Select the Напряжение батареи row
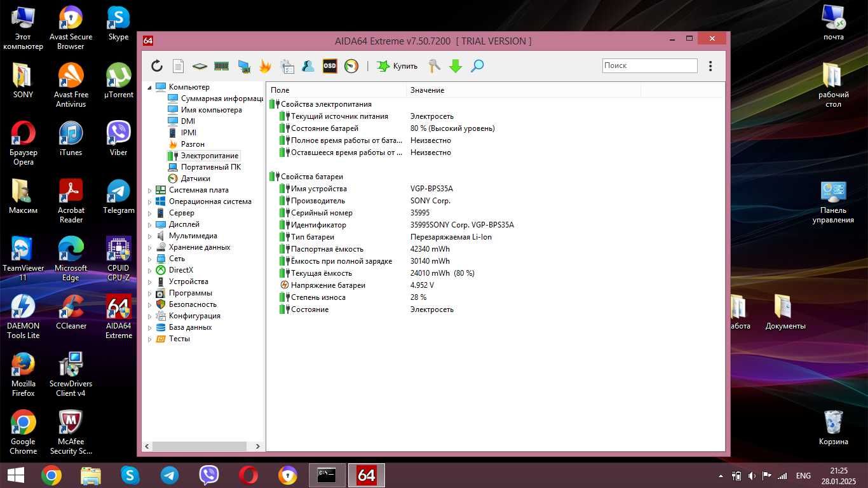Viewport: 868px width, 488px height. coord(496,285)
